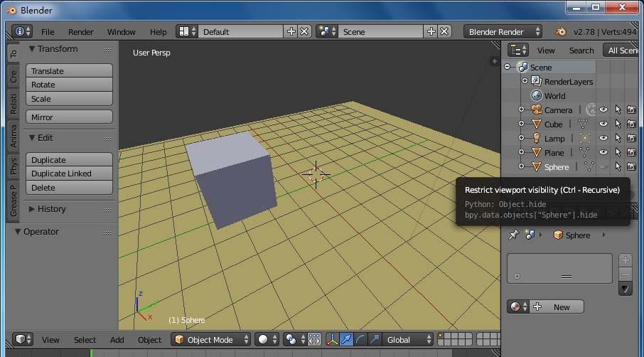This screenshot has width=644, height=357.
Task: Hide the Plane in viewport
Action: [x=603, y=152]
